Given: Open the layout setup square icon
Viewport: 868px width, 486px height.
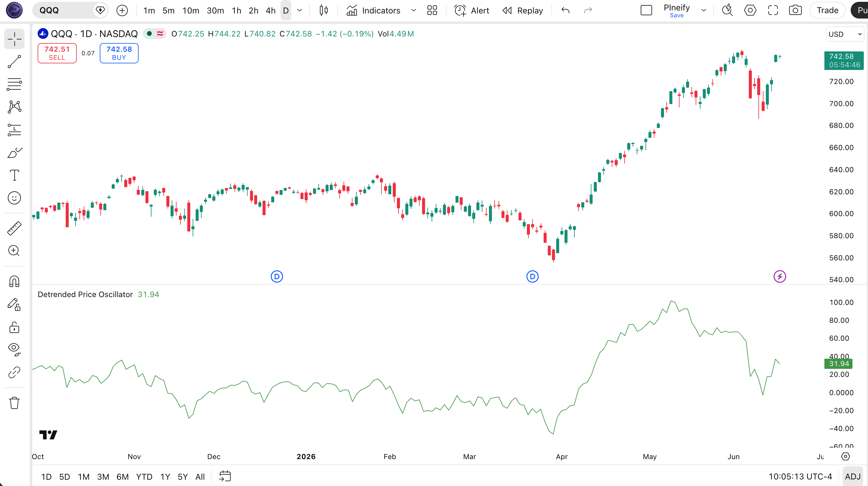Looking at the screenshot, I should point(646,10).
